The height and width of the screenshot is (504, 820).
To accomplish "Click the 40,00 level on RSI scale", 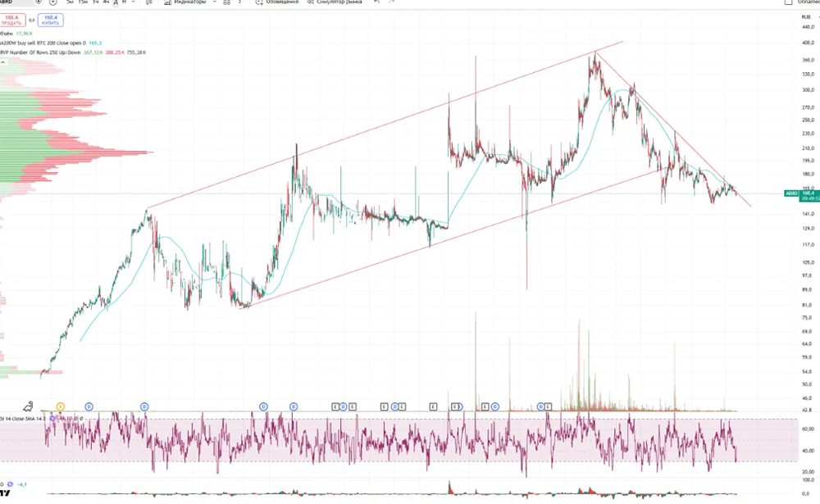I will pyautogui.click(x=808, y=451).
